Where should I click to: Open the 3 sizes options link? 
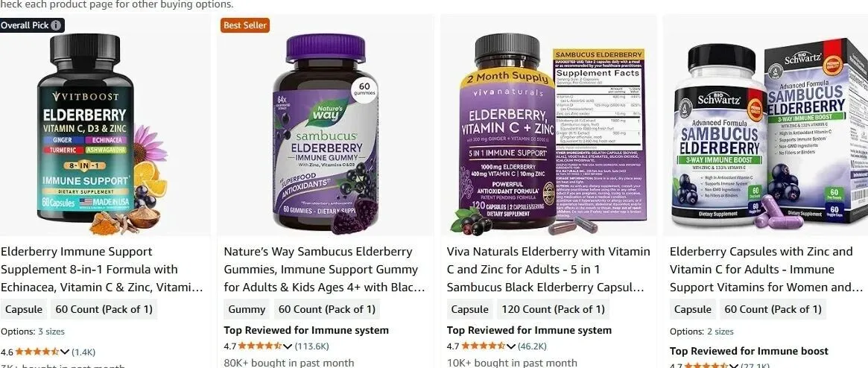point(51,331)
